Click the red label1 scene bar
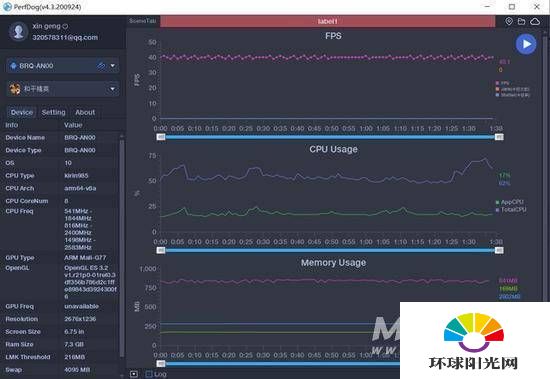The width and height of the screenshot is (550, 379). point(328,21)
